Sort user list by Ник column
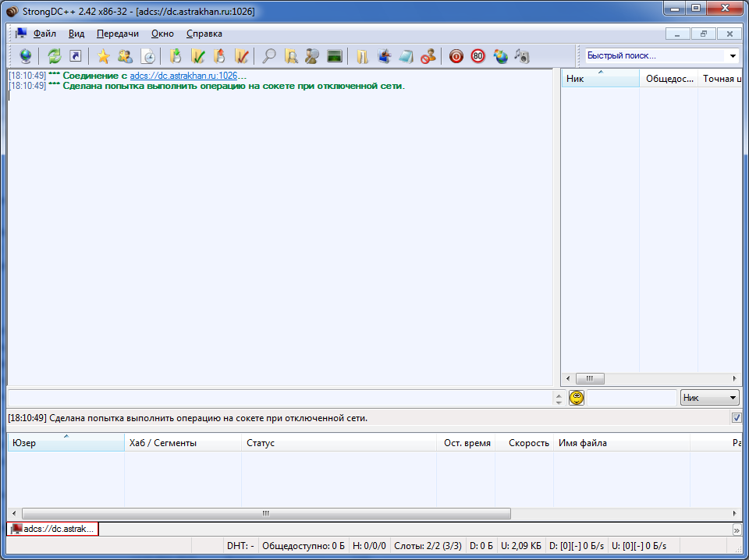Image resolution: width=749 pixels, height=560 pixels. 601,78
